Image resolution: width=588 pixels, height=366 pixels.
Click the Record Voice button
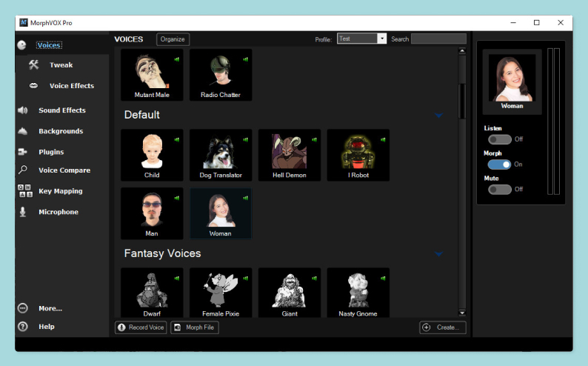[x=141, y=327]
